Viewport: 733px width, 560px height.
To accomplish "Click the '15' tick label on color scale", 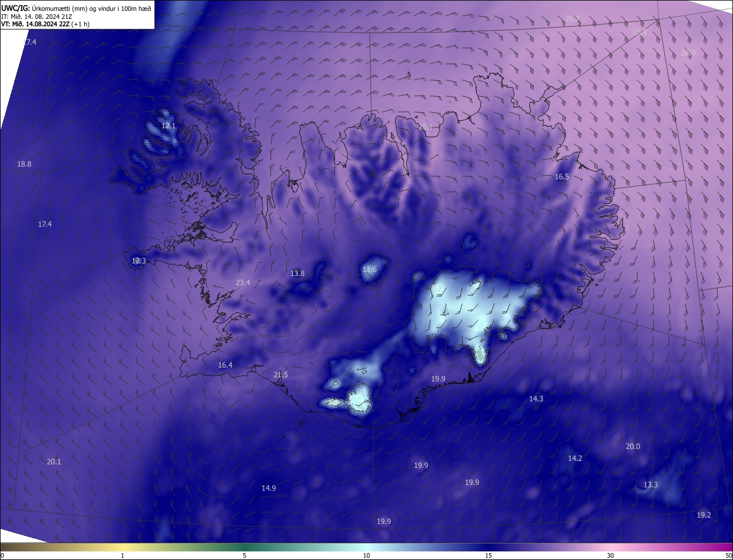I will pyautogui.click(x=488, y=556).
